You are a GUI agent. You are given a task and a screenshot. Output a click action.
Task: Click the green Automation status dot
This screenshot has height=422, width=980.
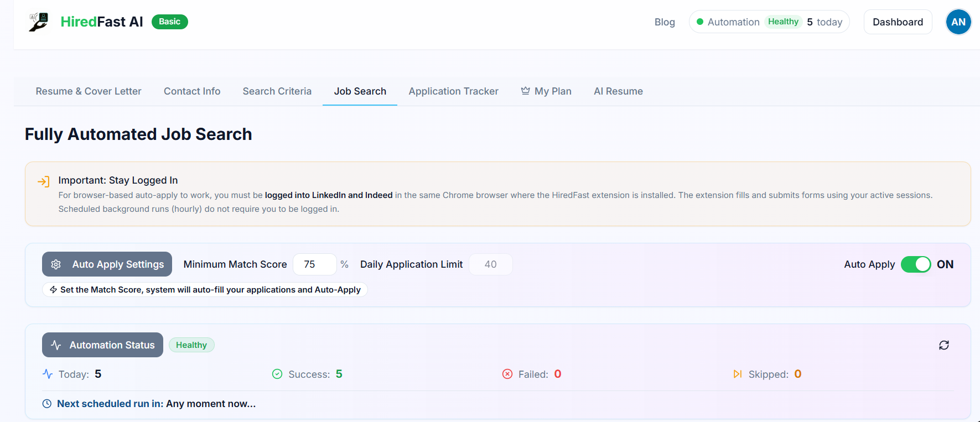tap(700, 22)
